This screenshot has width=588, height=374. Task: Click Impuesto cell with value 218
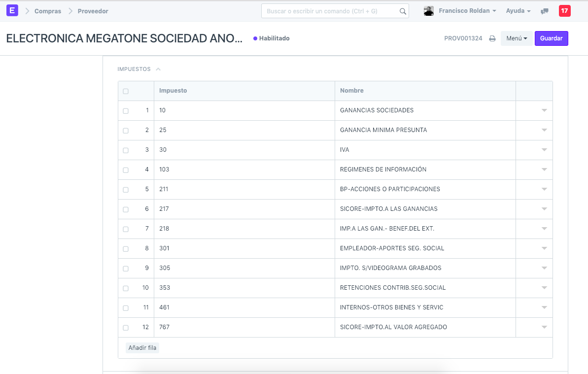pyautogui.click(x=244, y=229)
